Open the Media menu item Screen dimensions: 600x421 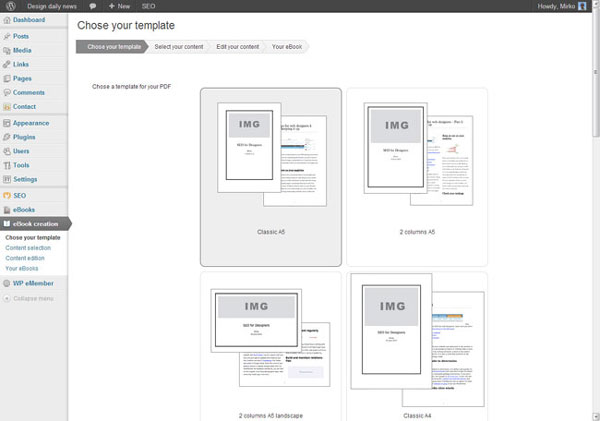pyautogui.click(x=22, y=51)
